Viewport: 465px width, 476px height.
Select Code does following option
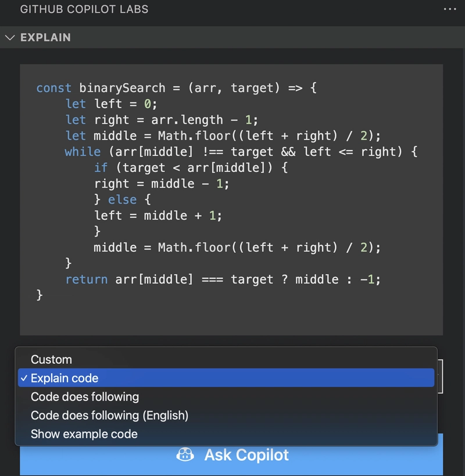point(226,397)
